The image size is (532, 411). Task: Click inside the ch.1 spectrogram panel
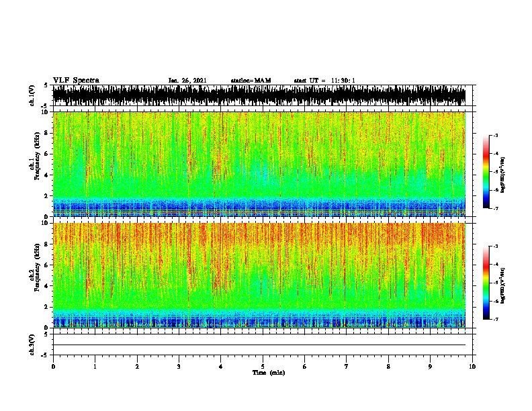[x=259, y=164]
